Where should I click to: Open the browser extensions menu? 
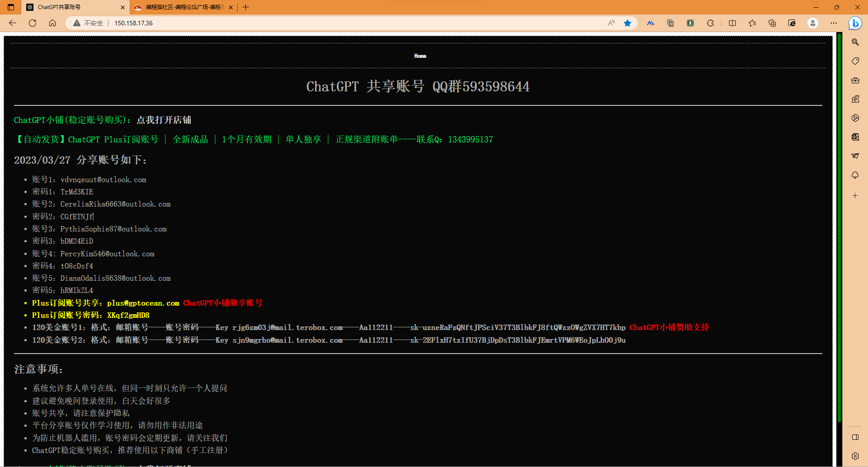[x=710, y=23]
